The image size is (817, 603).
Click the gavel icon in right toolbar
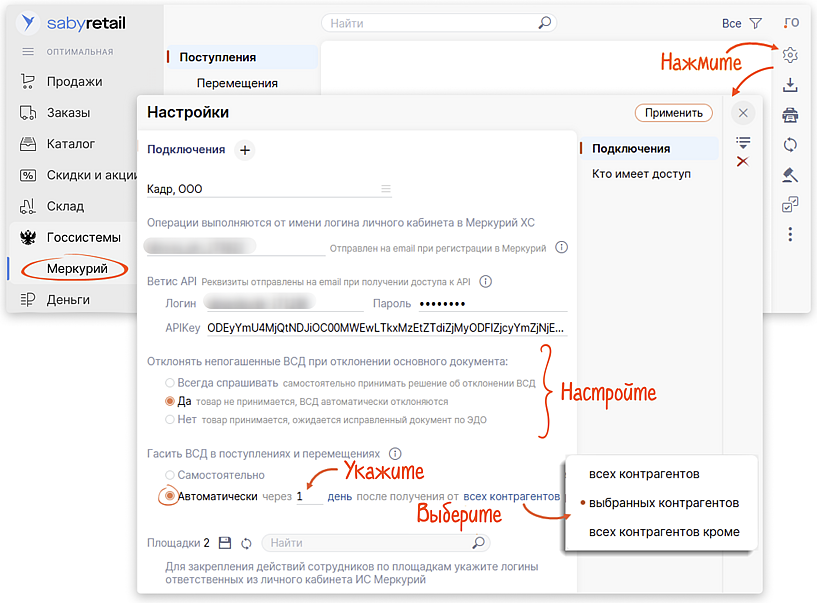[x=790, y=175]
